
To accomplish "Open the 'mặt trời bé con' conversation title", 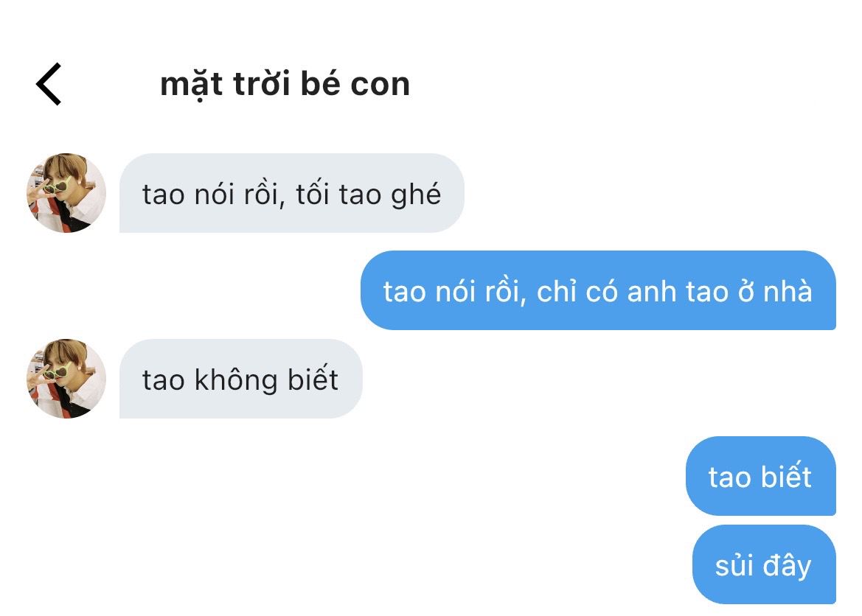I will pos(285,84).
